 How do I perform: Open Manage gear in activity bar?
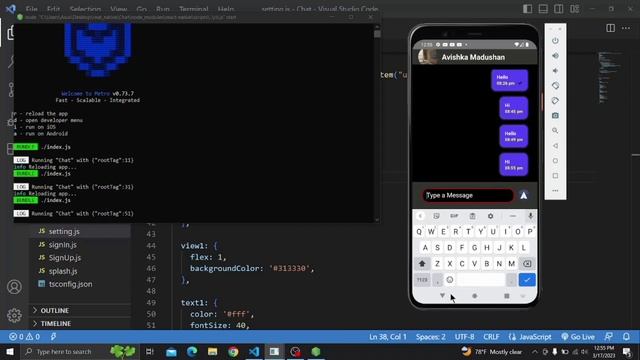coord(14,315)
